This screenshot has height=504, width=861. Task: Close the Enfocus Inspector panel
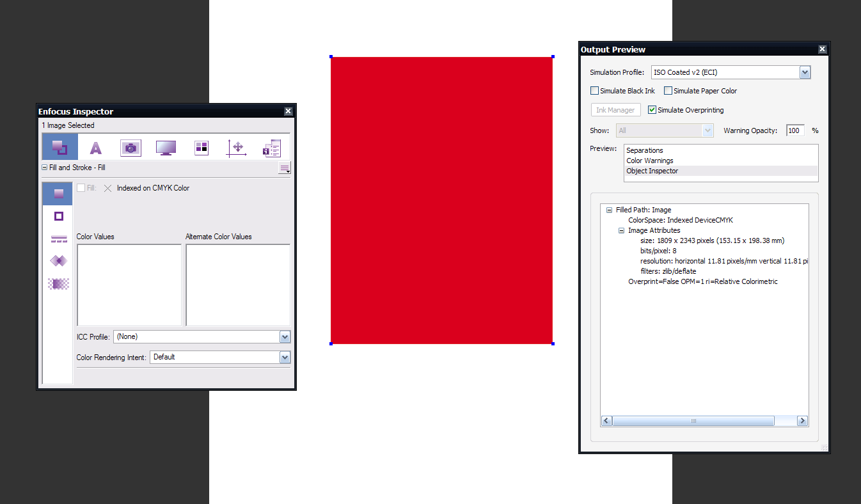pyautogui.click(x=288, y=111)
